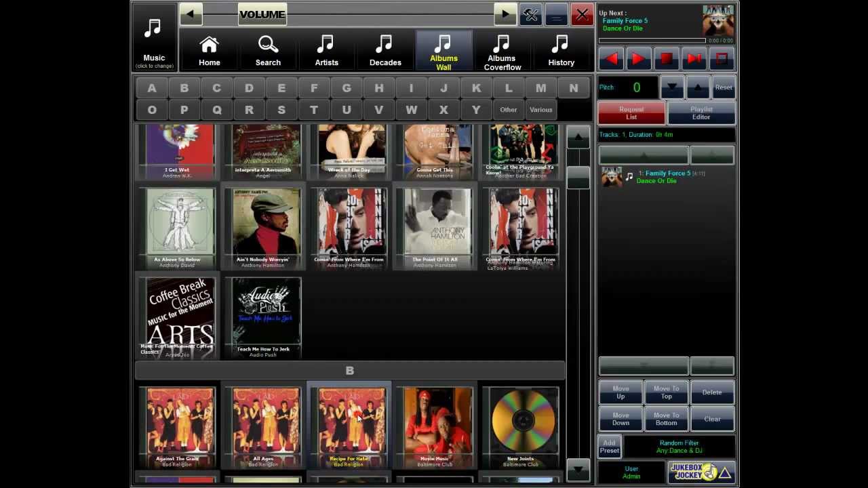Lower the pitch with the down arrow
Image resolution: width=868 pixels, height=488 pixels.
pos(672,87)
